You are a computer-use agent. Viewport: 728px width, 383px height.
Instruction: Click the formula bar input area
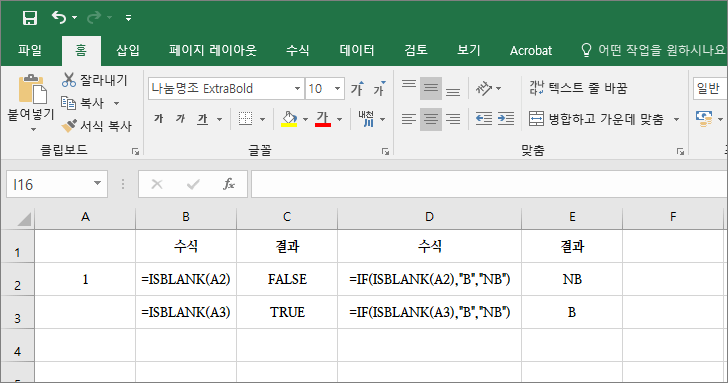pos(489,184)
